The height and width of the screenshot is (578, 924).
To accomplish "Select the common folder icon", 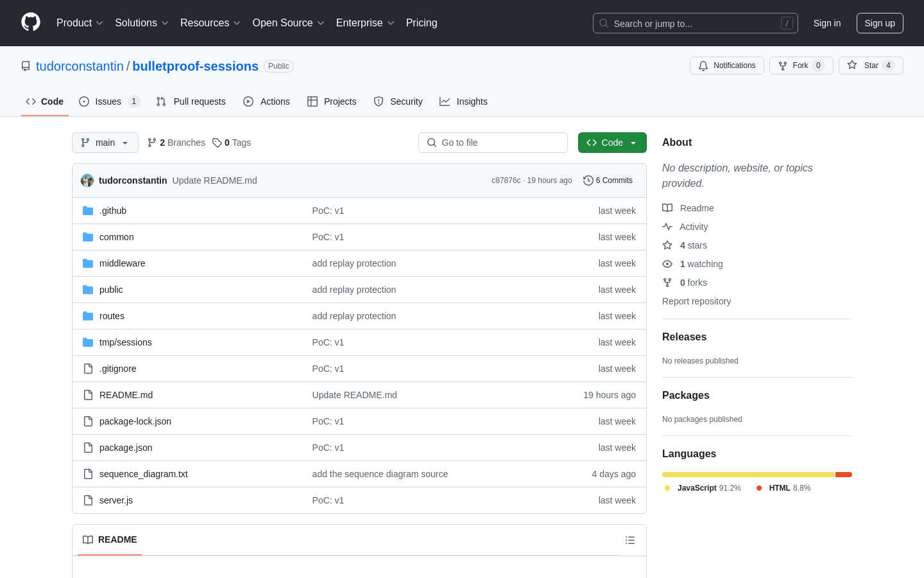I will coord(88,237).
